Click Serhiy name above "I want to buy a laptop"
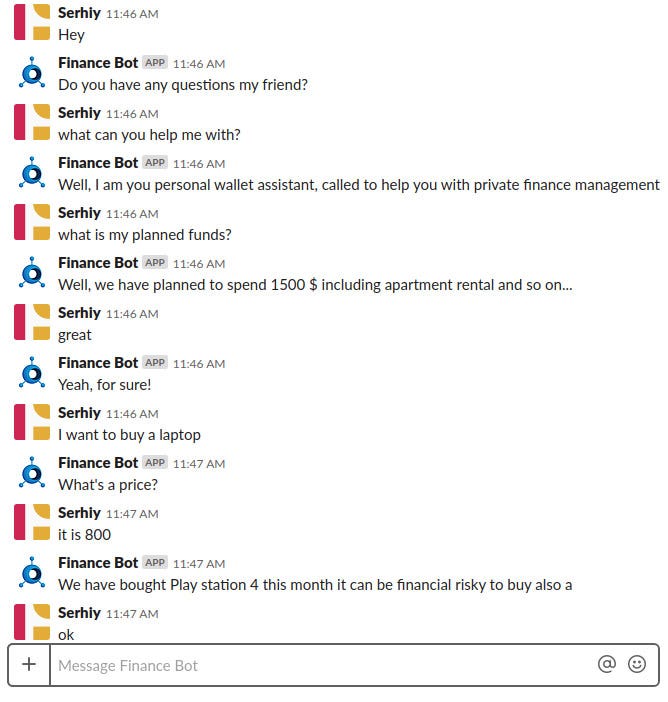668x702 pixels. (79, 413)
